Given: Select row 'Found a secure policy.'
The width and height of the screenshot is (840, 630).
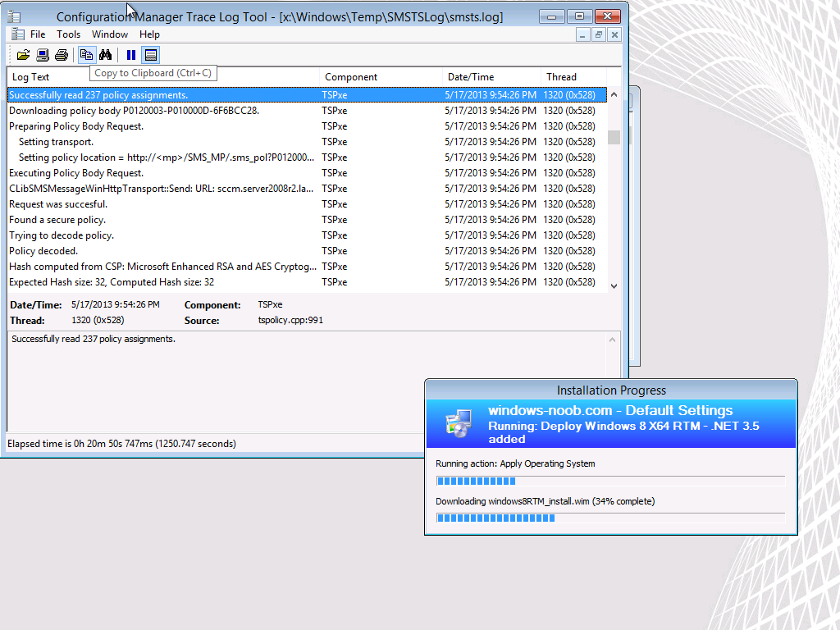Looking at the screenshot, I should [307, 219].
